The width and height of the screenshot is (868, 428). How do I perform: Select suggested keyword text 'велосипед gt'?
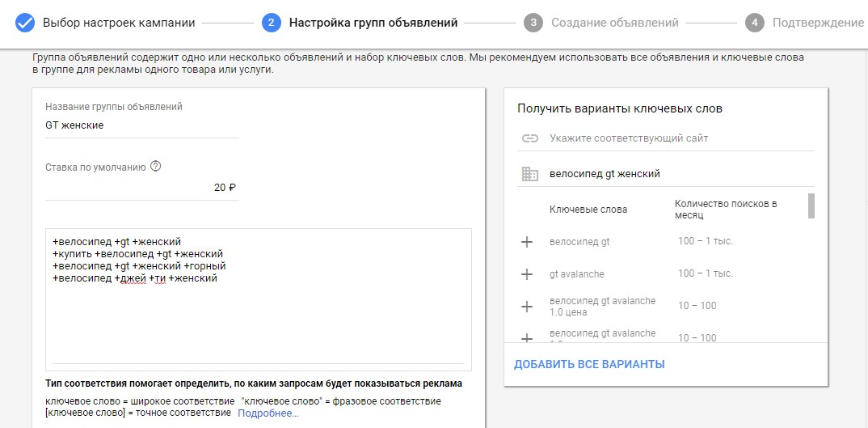579,242
